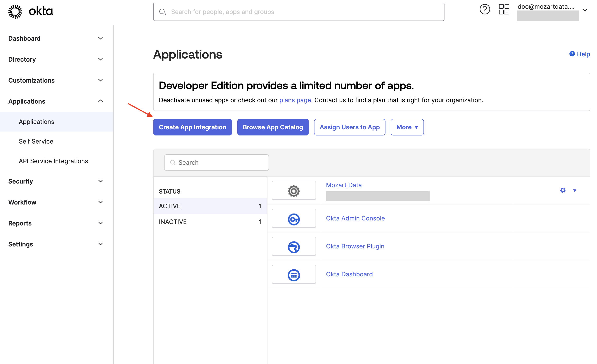Open the Mozart Data application link
The height and width of the screenshot is (364, 597).
pos(344,185)
